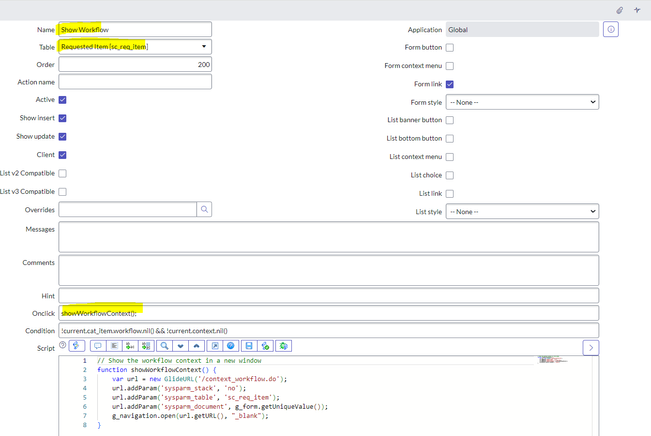This screenshot has height=436, width=651.
Task: Click the Onclick field showWorkflowContext()
Action: point(328,313)
